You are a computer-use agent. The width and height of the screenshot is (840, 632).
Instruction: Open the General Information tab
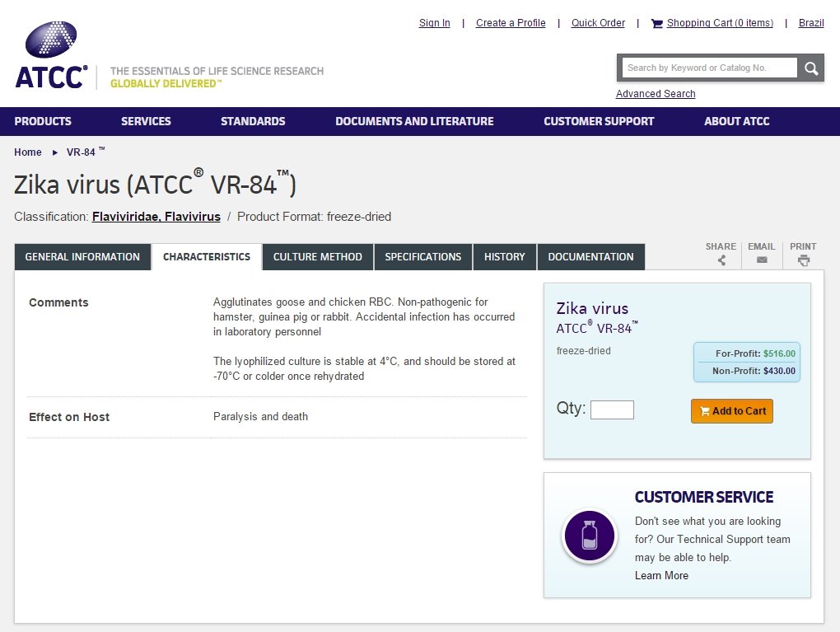pos(82,257)
